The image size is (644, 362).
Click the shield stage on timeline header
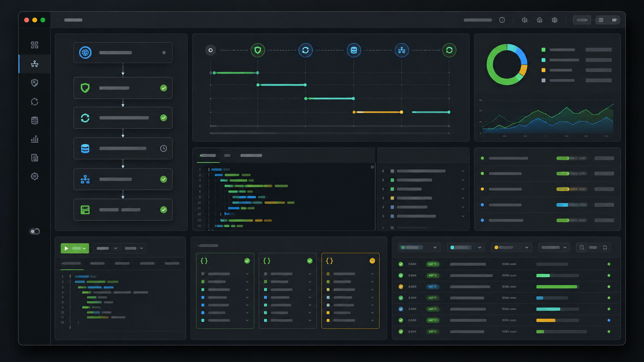click(258, 50)
